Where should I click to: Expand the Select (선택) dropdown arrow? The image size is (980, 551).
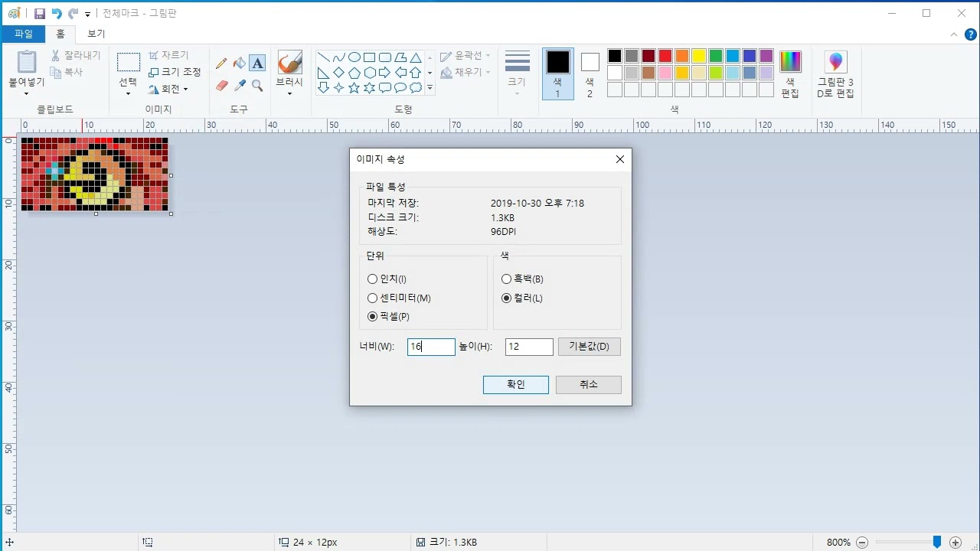coord(128,94)
